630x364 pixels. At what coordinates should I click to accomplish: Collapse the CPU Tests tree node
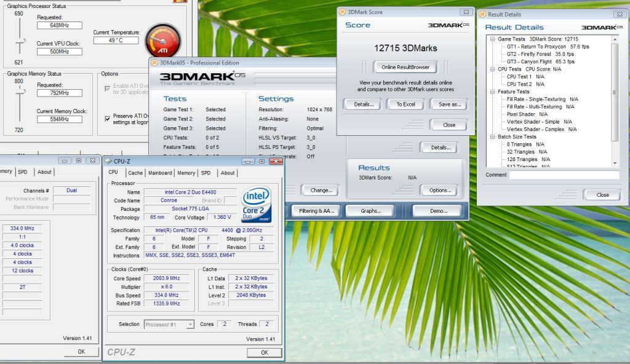pyautogui.click(x=492, y=69)
